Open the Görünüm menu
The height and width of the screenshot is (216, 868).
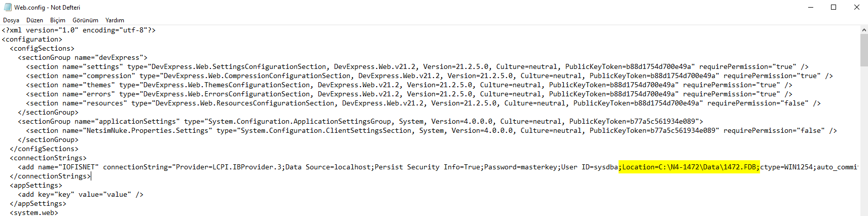[x=85, y=20]
